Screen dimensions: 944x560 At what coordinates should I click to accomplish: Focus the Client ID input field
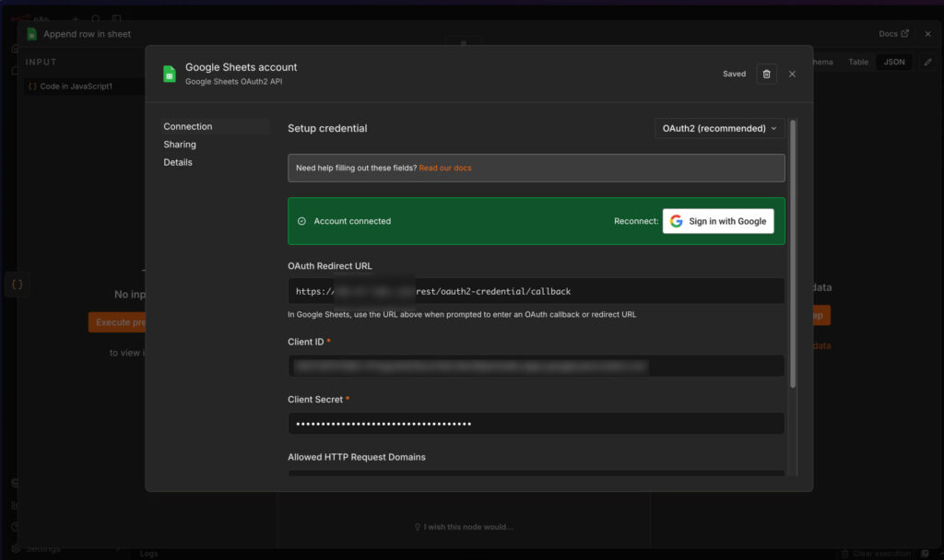coord(536,366)
